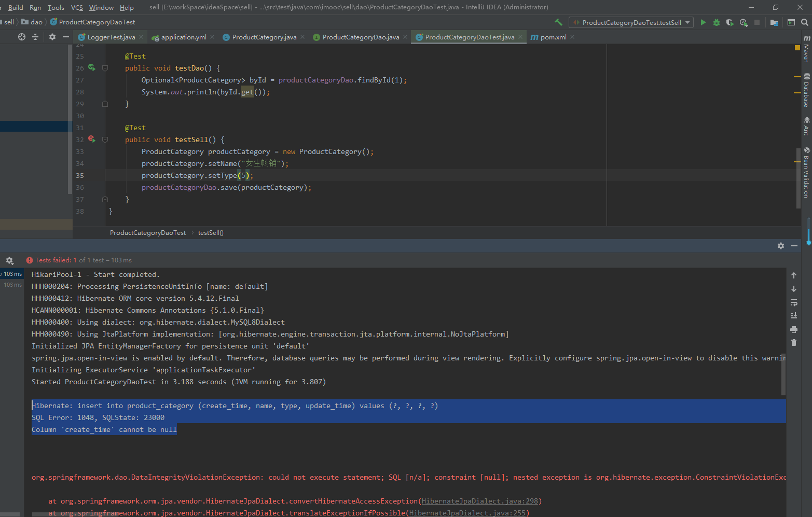Close the ProductCategoryDaoTest.java tab
The image size is (812, 517).
520,37
